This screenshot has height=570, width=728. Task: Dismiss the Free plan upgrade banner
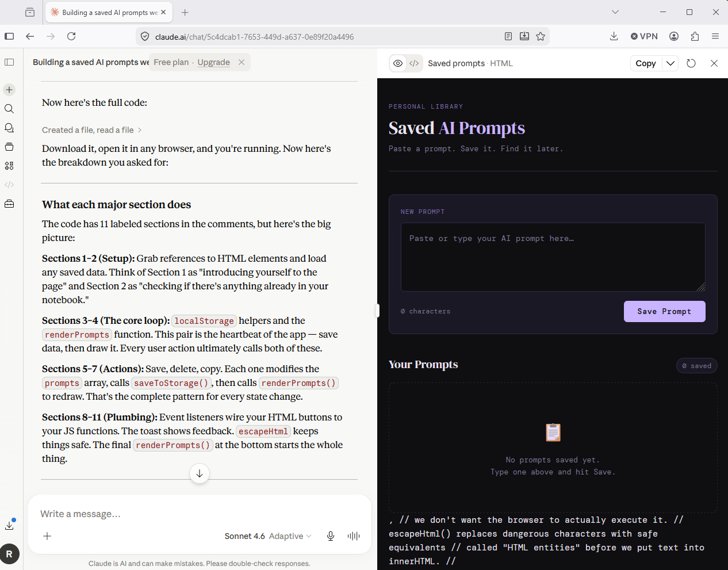242,62
